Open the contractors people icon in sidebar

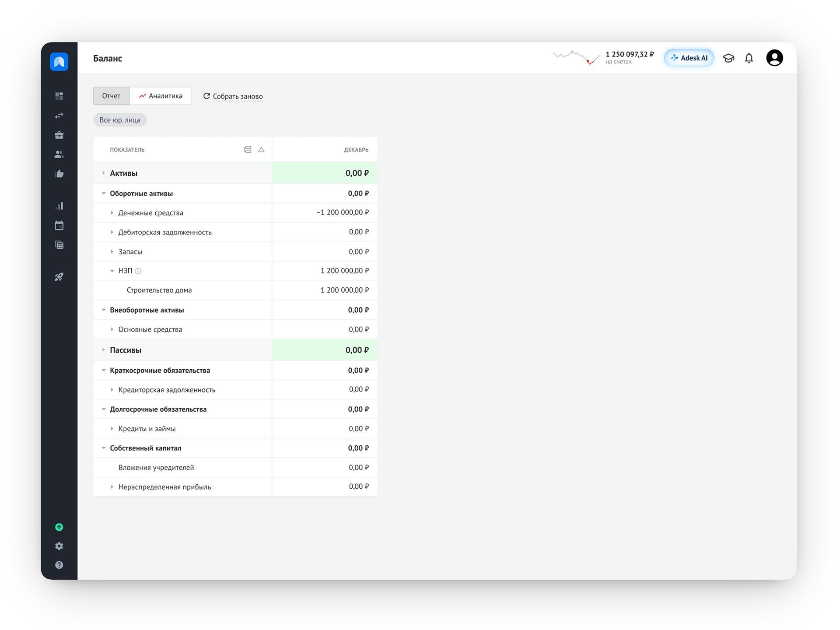[x=59, y=154]
